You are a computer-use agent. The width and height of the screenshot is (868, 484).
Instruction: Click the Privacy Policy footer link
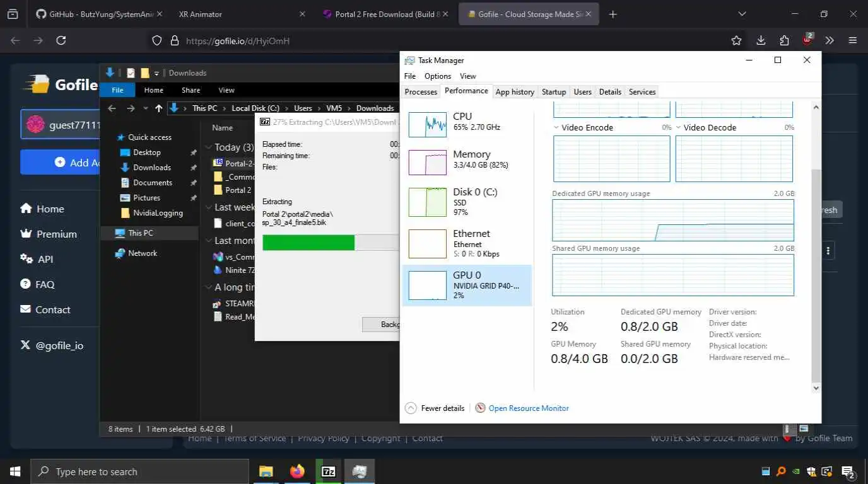324,438
